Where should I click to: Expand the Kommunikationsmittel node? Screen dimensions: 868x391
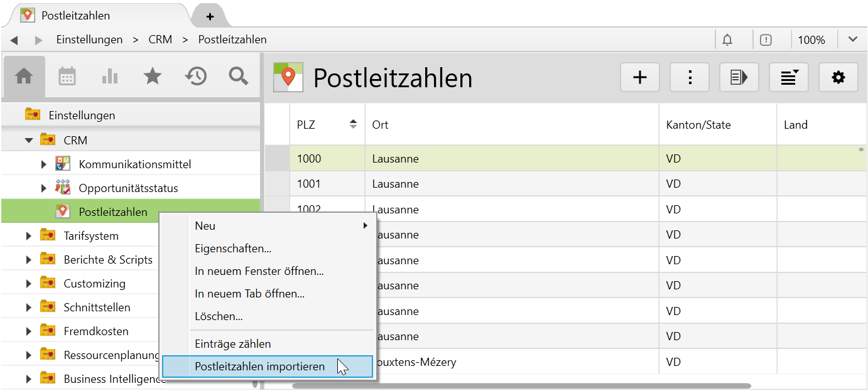pyautogui.click(x=43, y=164)
